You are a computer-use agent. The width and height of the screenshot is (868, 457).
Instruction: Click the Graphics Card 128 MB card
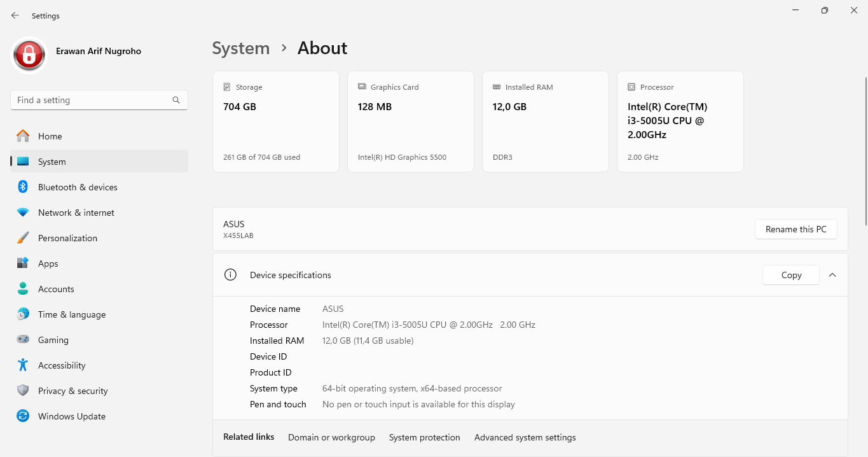tap(411, 122)
